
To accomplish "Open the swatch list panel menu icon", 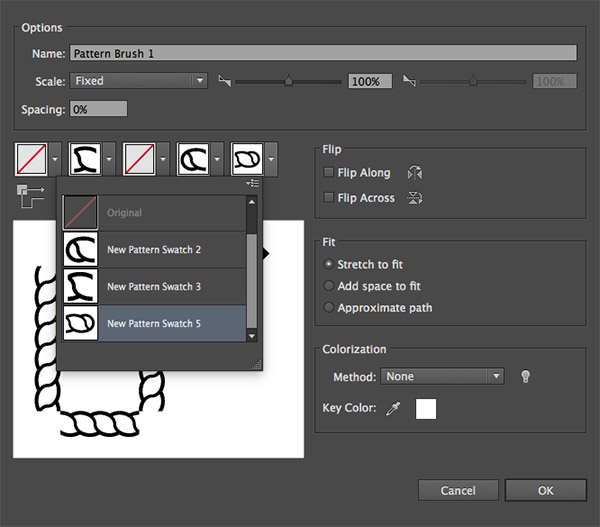I will 253,183.
